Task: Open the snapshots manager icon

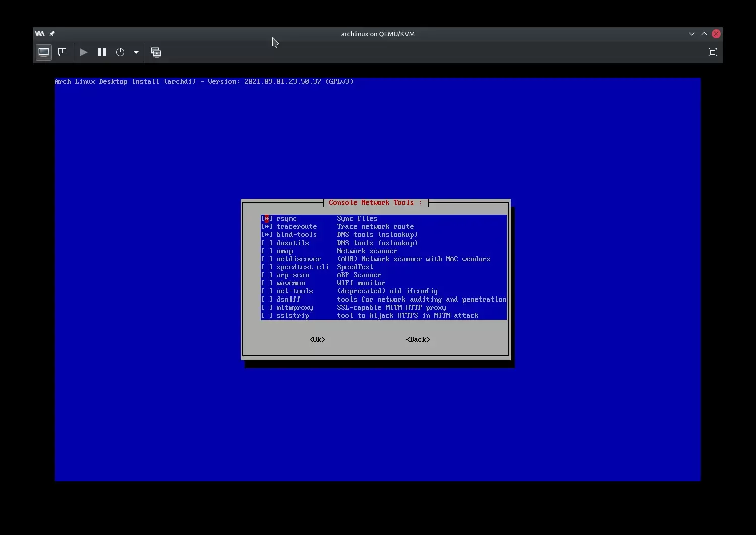Action: click(x=156, y=52)
